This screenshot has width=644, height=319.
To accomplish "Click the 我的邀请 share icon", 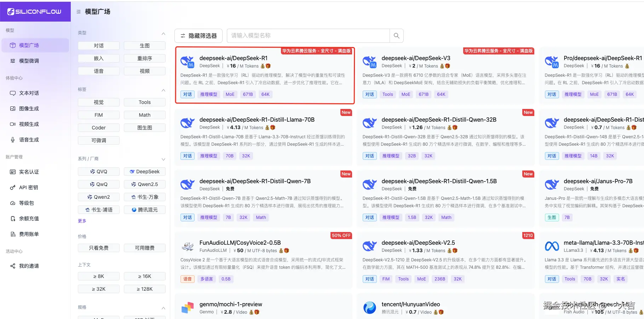I will coord(13,266).
